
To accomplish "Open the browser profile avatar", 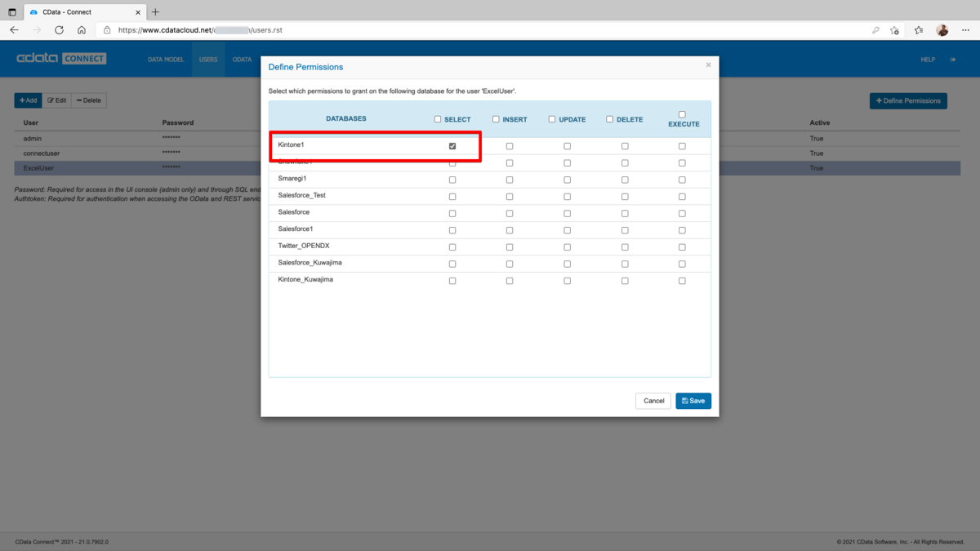I will point(942,30).
